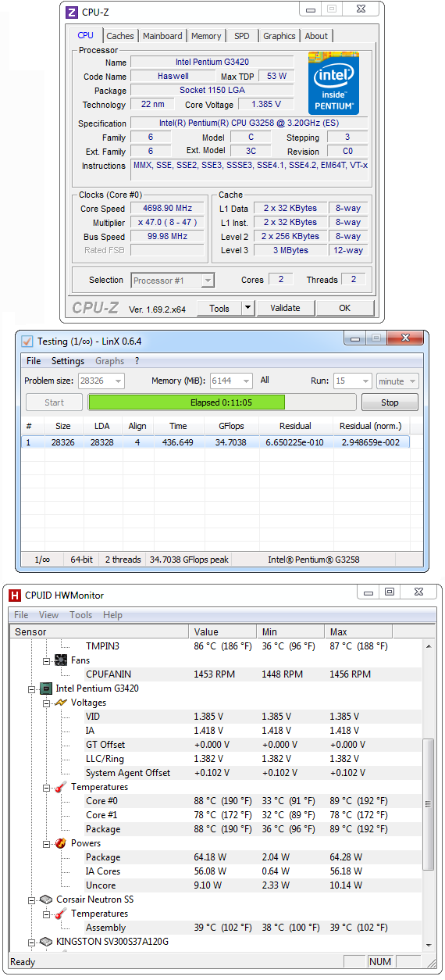Image resolution: width=445 pixels, height=980 pixels.
Task: Open the LinX help question mark menu
Action: point(137,361)
